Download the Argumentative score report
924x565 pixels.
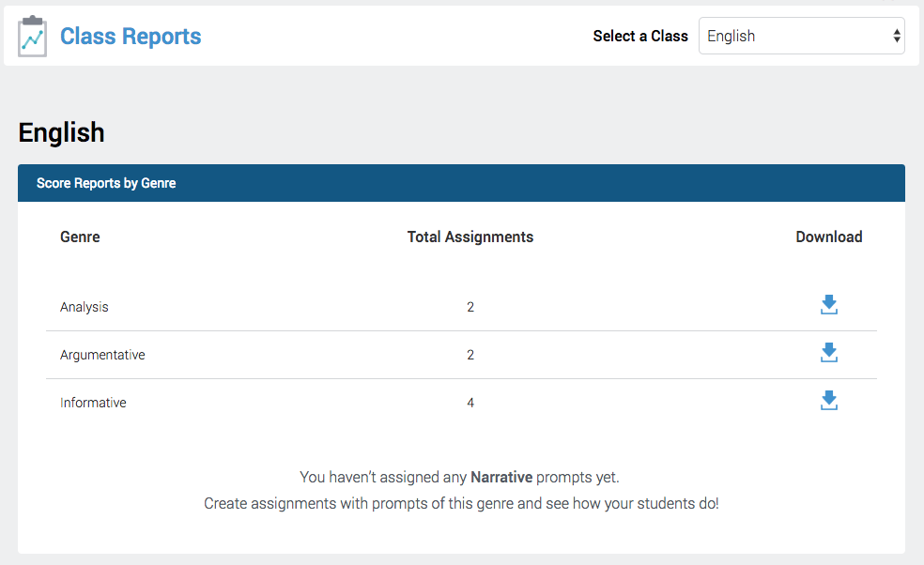(828, 352)
